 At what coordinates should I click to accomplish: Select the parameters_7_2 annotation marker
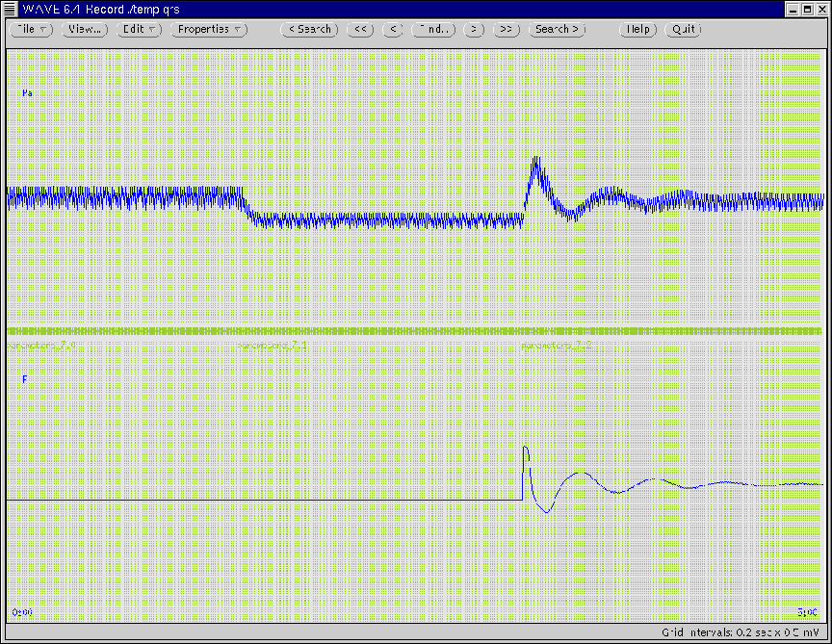click(x=556, y=344)
